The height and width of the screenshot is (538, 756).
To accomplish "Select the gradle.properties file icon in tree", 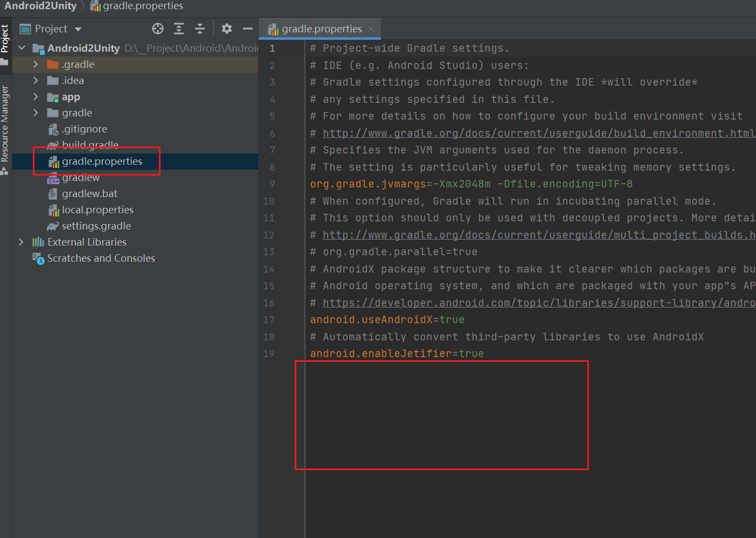I will pyautogui.click(x=53, y=162).
